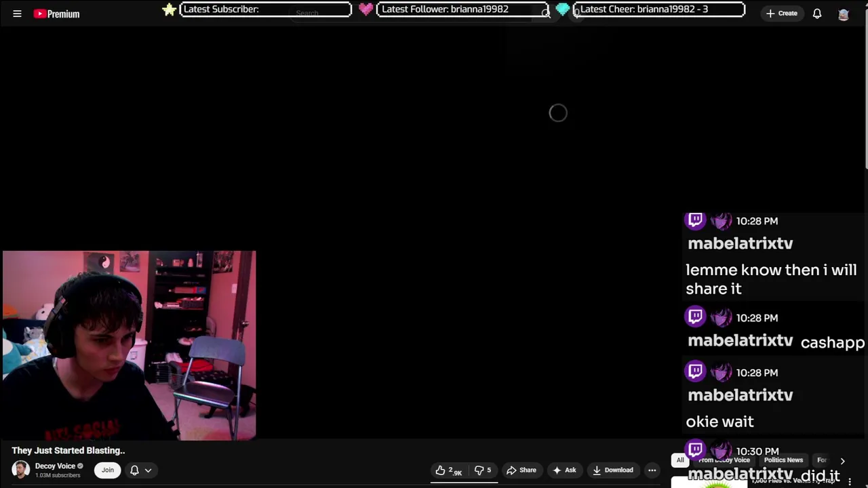Select the Politics News chip
The image size is (868, 488).
[x=783, y=460]
